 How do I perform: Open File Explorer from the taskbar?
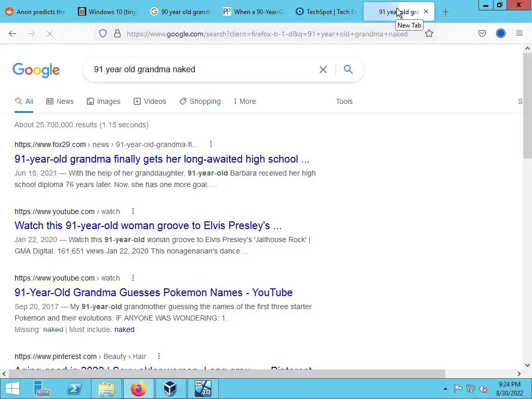pos(107,389)
